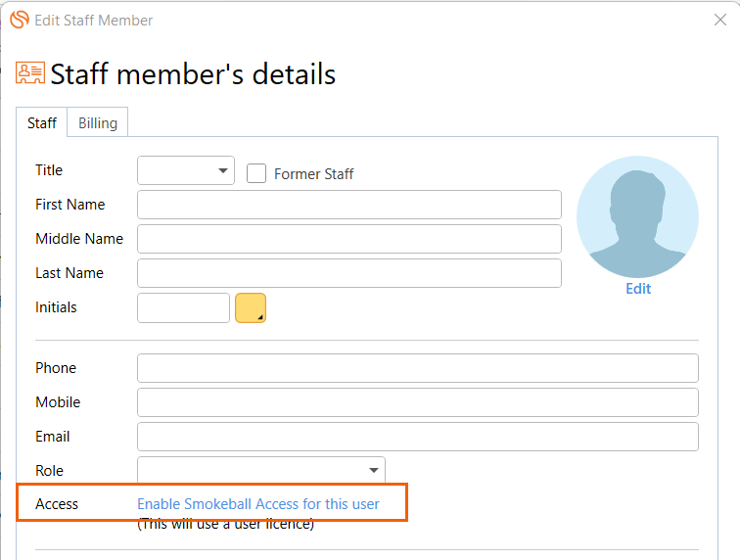This screenshot has width=740, height=560.
Task: Click the staff ID card icon beside heading
Action: pos(30,72)
